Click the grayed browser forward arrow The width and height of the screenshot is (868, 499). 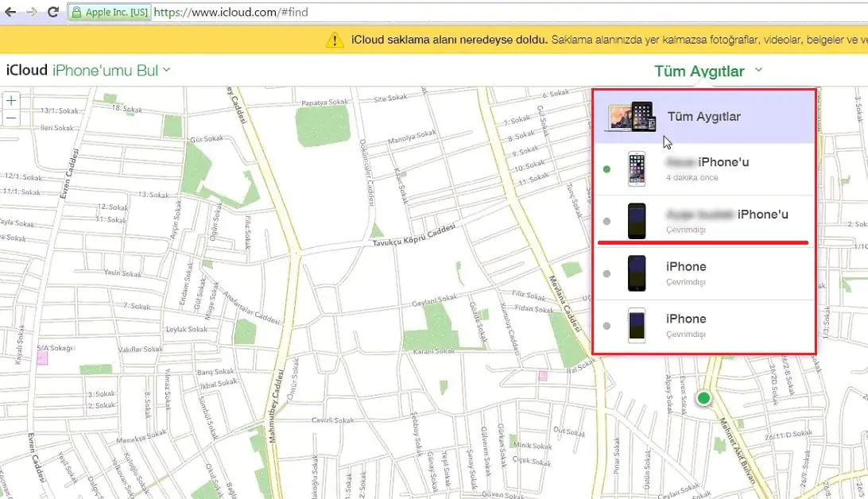30,12
